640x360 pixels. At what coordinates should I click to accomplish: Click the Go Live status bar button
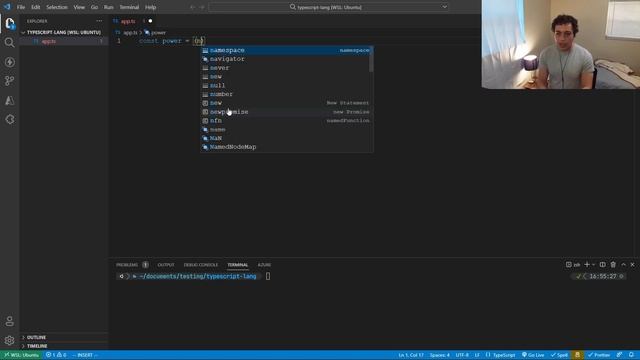[533, 355]
